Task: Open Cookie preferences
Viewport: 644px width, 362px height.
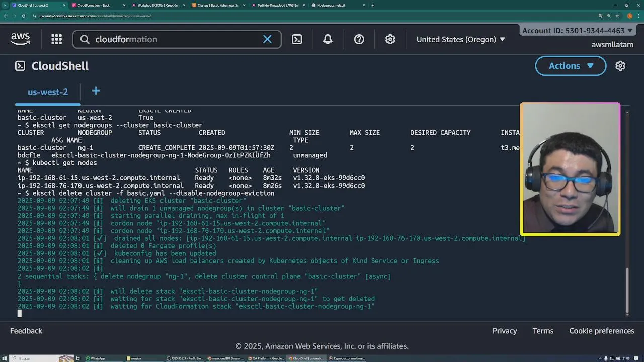Action: point(602,331)
